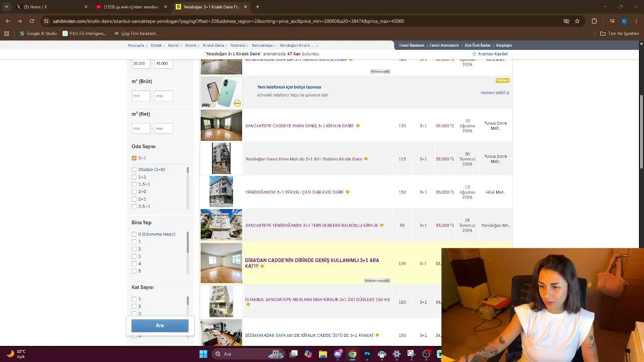The width and height of the screenshot is (644, 362).
Task: Open the Chrome apps grid in bookmarks bar
Action: coord(7,34)
